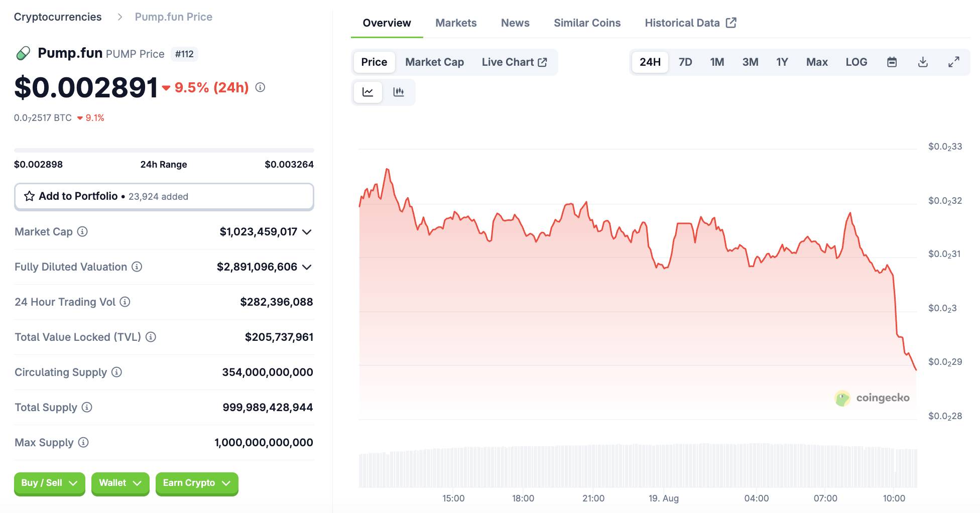This screenshot has width=980, height=513.
Task: Select the 7D time range
Action: tap(685, 62)
